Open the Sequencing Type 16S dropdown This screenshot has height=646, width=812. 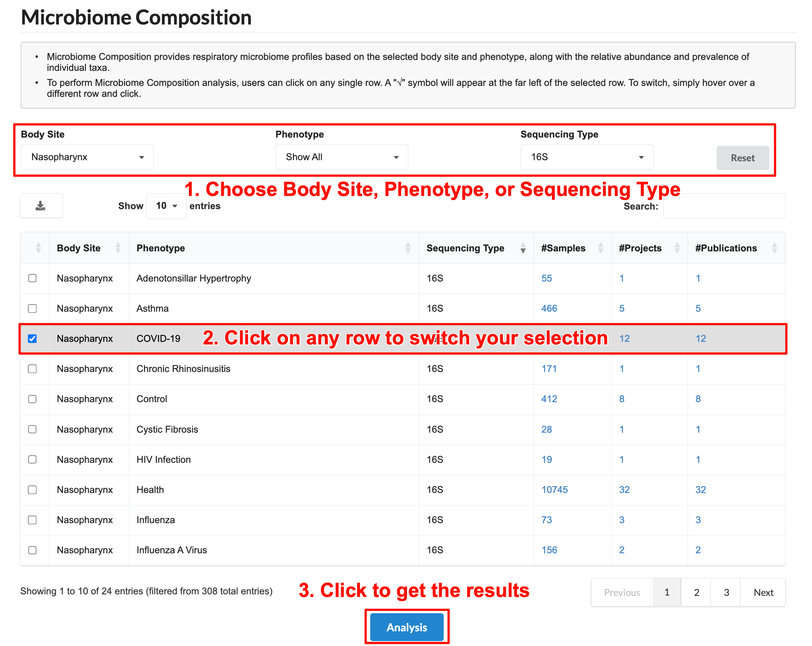[x=587, y=157]
